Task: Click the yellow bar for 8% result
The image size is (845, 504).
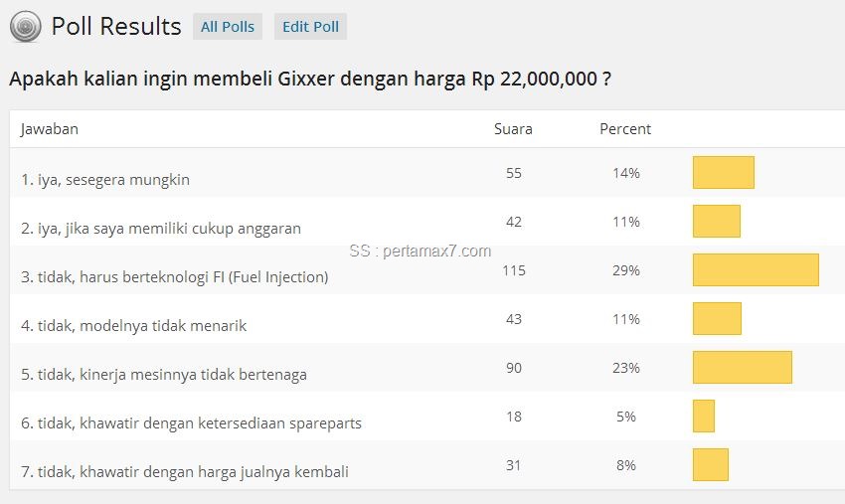Action: 711,464
